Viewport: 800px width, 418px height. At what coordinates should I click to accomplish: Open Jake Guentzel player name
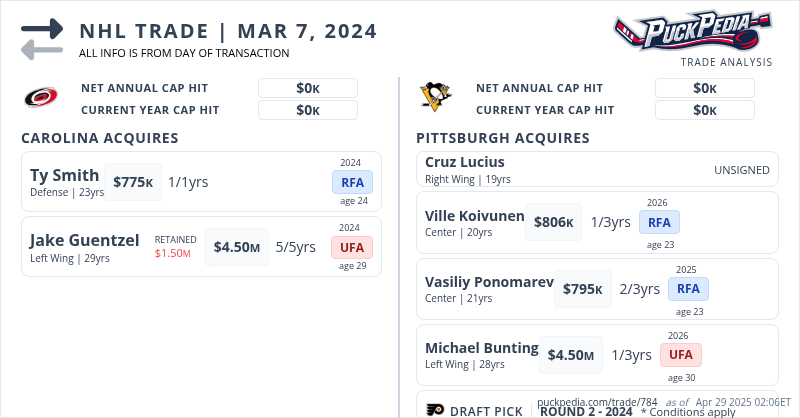click(83, 240)
